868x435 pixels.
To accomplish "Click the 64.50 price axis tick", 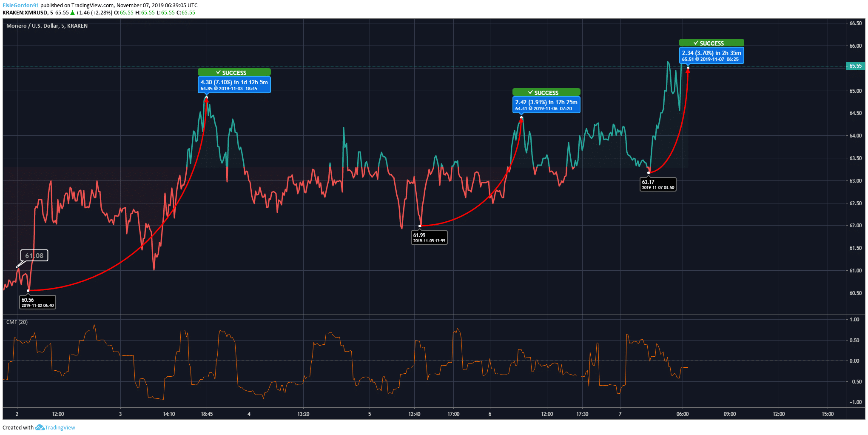I will pyautogui.click(x=856, y=113).
